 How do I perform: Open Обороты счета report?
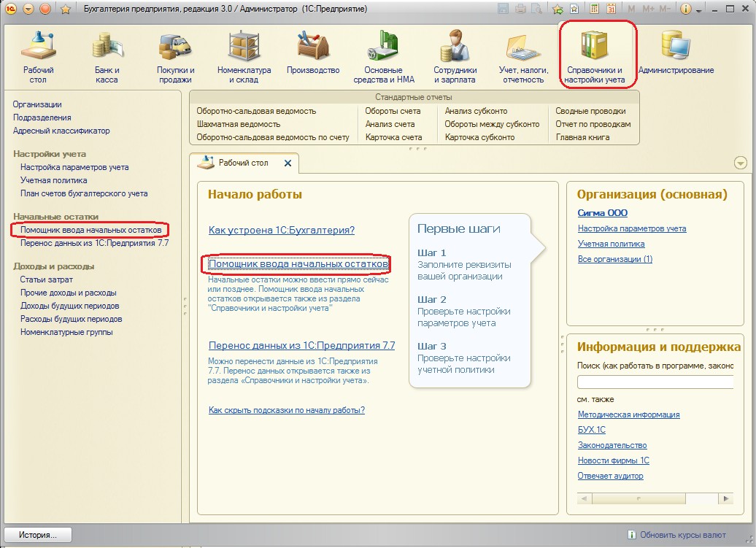393,111
